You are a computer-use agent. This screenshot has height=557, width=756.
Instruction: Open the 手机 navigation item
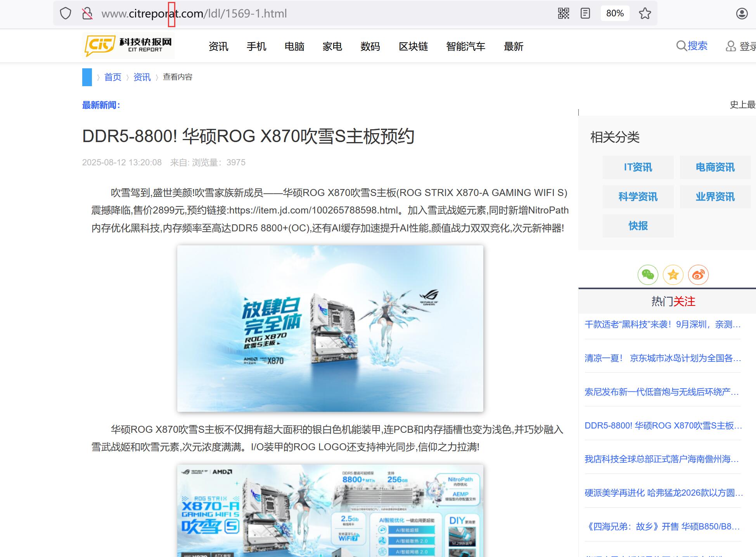tap(256, 46)
